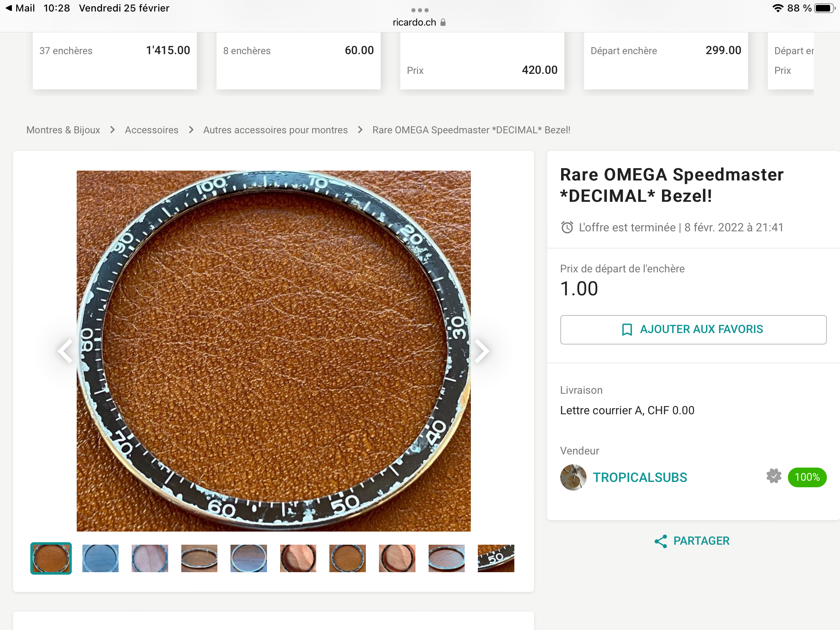Open the TROPICALSUBS seller profile link

click(x=640, y=477)
